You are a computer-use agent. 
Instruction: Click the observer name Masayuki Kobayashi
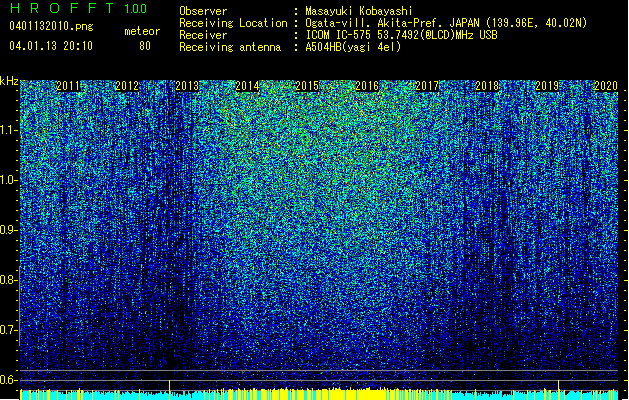[359, 11]
